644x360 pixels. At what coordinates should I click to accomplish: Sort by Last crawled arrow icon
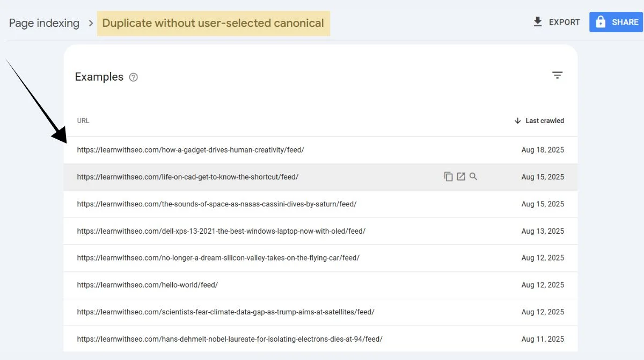(518, 121)
